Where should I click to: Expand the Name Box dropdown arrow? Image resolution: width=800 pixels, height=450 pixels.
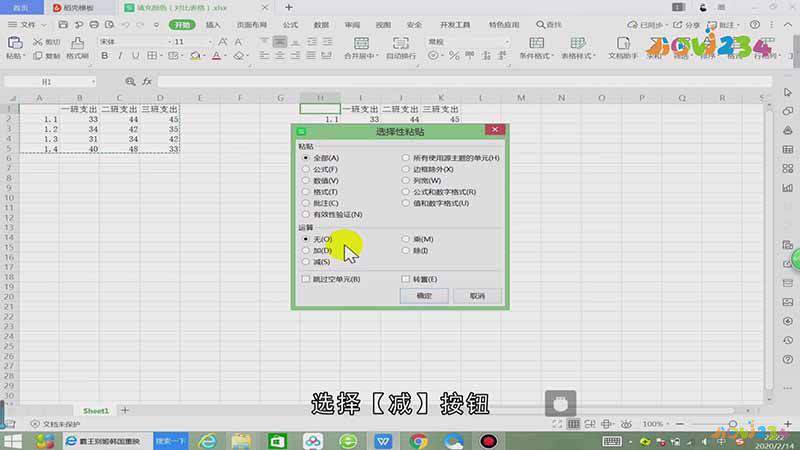coord(93,82)
